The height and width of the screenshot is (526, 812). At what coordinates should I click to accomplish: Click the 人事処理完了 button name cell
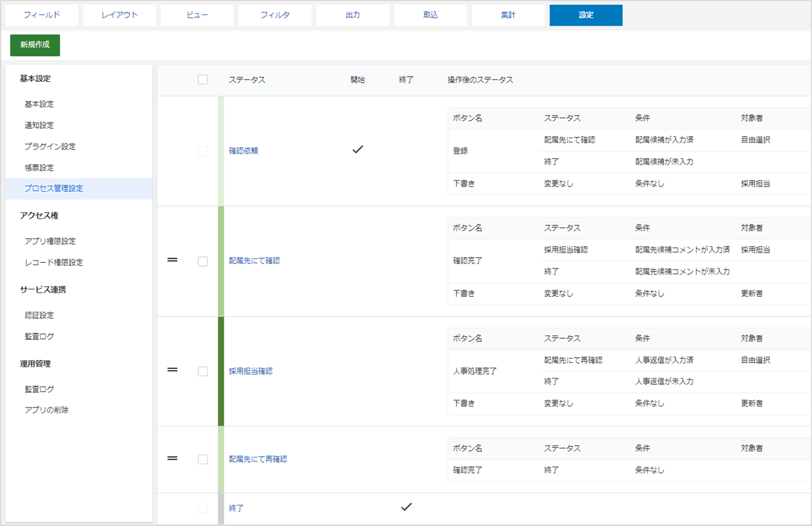[475, 371]
